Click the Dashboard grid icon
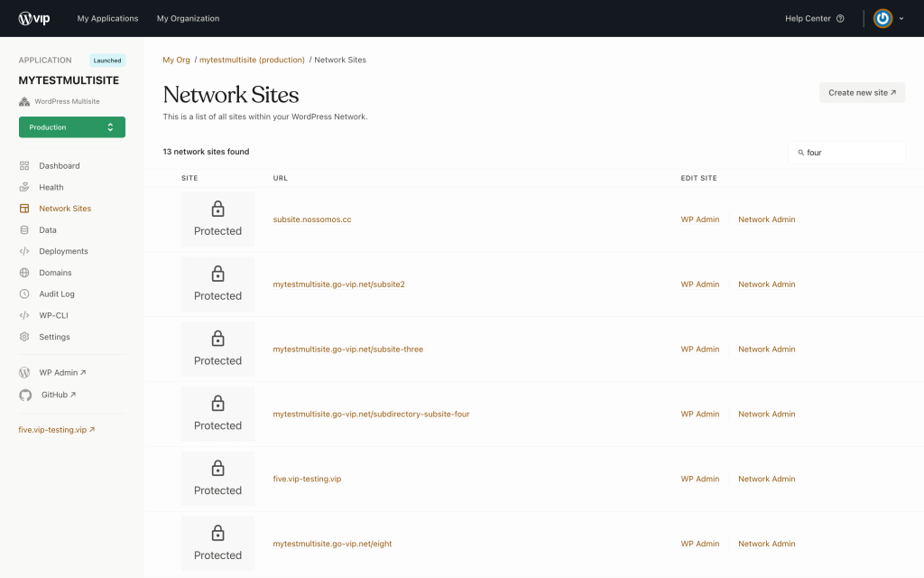 pyautogui.click(x=24, y=166)
